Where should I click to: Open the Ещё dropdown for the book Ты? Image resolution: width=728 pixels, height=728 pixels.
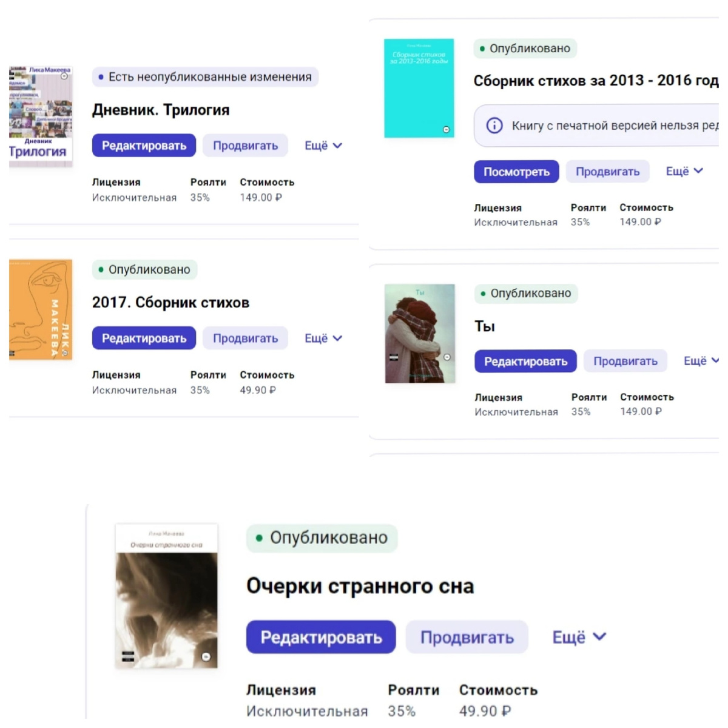pyautogui.click(x=701, y=360)
